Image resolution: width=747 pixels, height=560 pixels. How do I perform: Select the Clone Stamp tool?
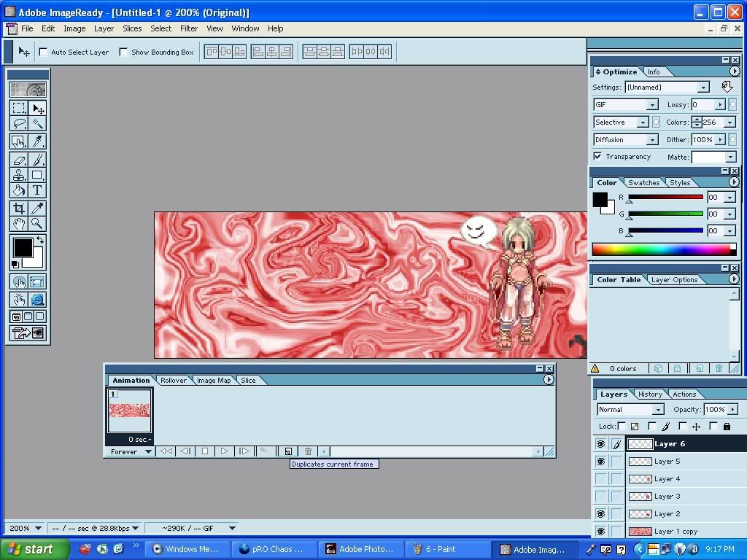pos(19,175)
